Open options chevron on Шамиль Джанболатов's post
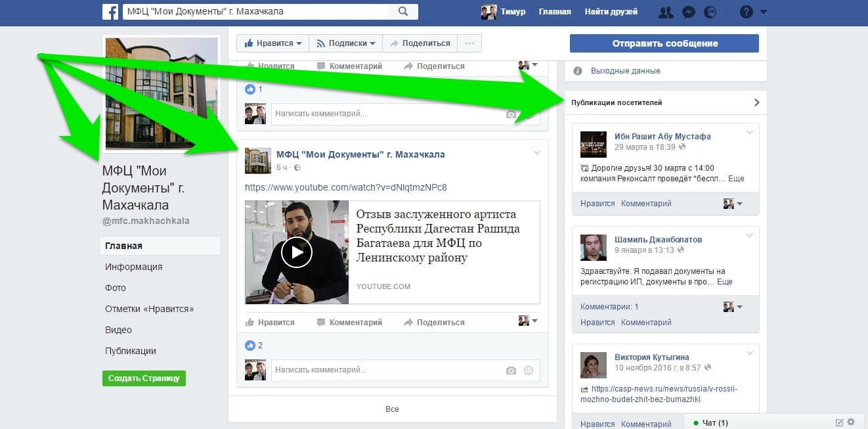Screen dimensions: 868x429 [750, 237]
